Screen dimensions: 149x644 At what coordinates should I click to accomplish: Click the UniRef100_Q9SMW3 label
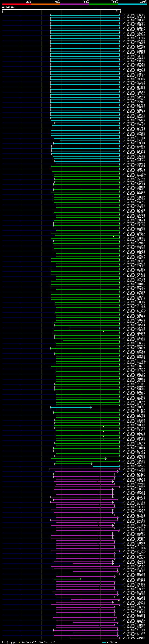tap(133, 249)
